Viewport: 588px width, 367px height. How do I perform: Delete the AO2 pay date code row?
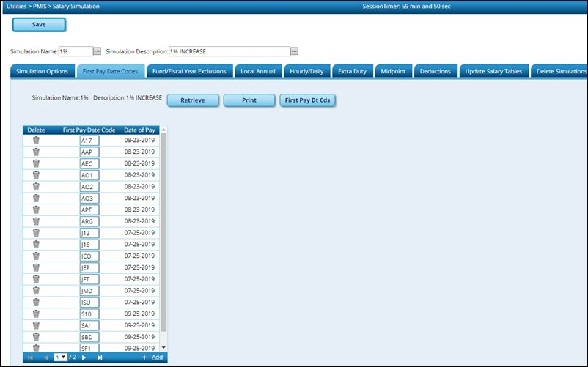pyautogui.click(x=36, y=187)
